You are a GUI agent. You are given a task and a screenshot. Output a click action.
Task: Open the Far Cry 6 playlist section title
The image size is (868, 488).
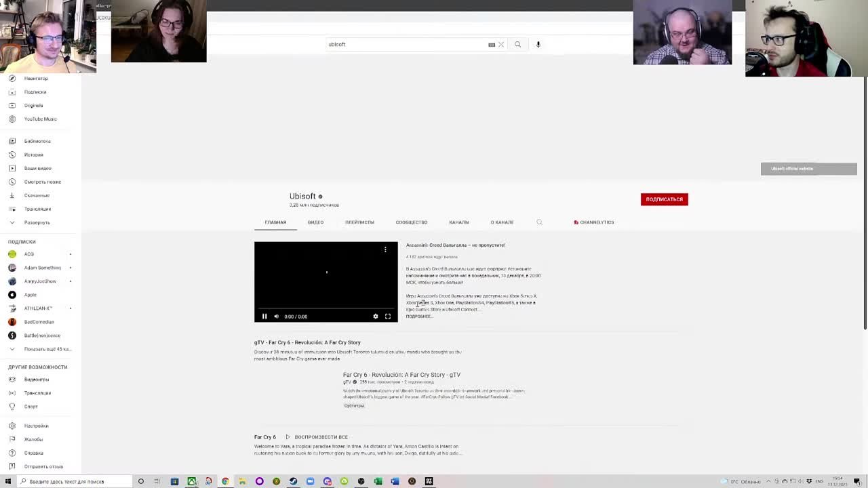pyautogui.click(x=265, y=437)
